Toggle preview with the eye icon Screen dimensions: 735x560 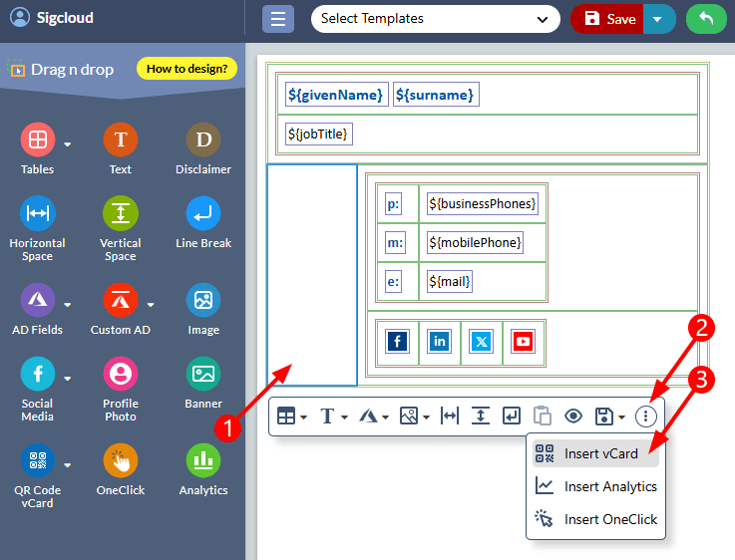click(573, 417)
